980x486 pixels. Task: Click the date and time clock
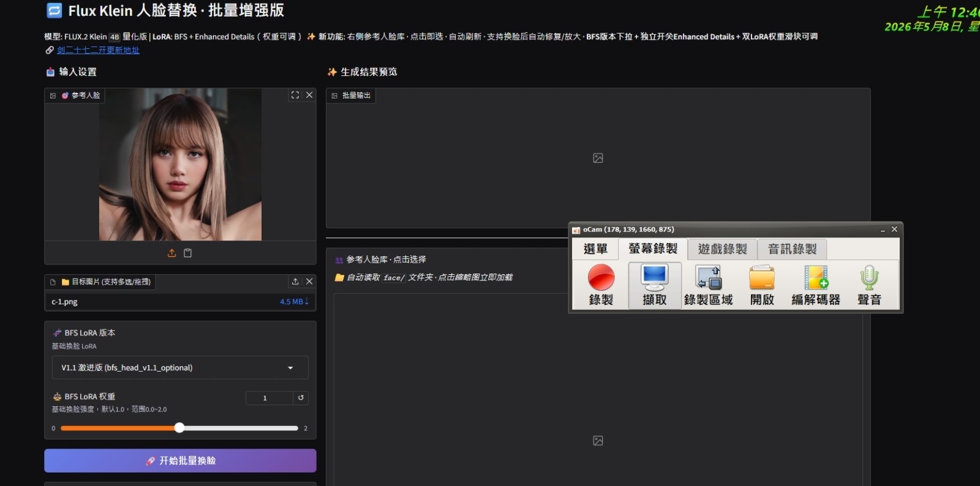click(x=932, y=19)
